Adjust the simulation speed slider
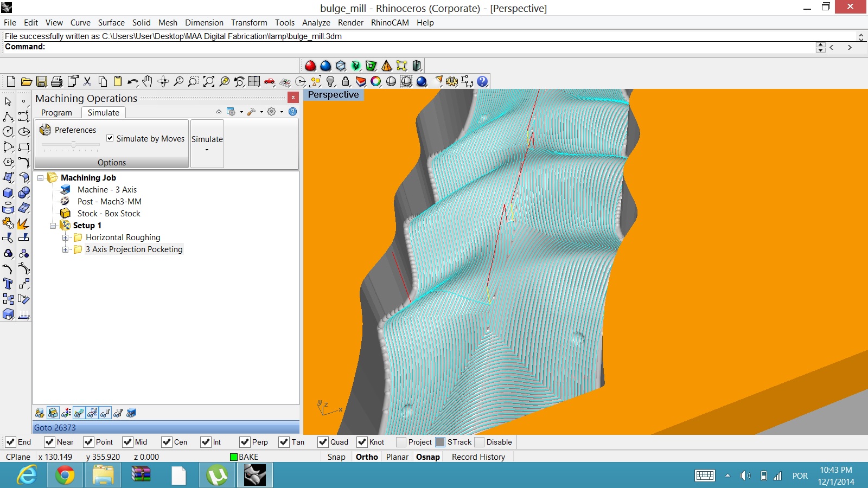 click(73, 145)
